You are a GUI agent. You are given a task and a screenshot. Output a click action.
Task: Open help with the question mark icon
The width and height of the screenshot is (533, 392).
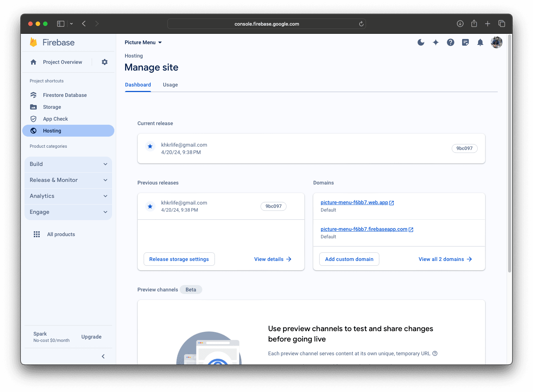[x=451, y=42]
